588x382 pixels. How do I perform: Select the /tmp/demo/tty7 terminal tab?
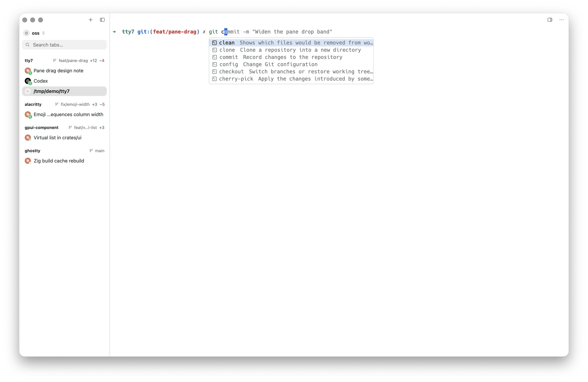[x=64, y=91]
